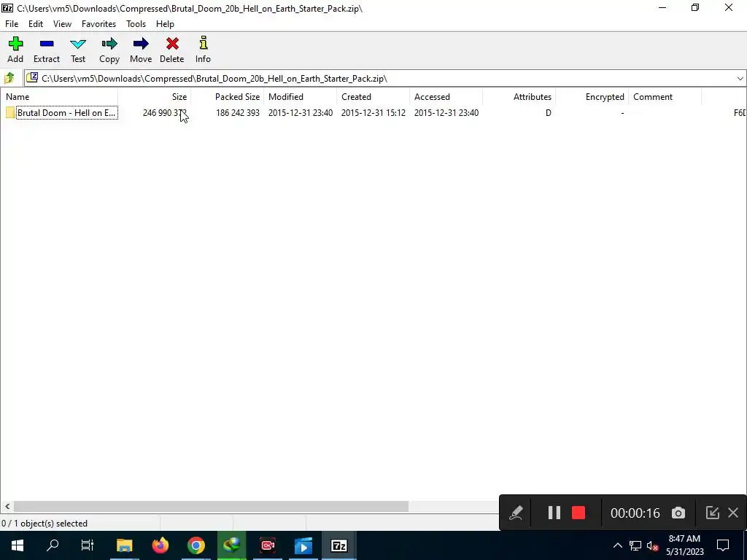Sort by the Comment column header
The width and height of the screenshot is (747, 560).
[x=665, y=97]
